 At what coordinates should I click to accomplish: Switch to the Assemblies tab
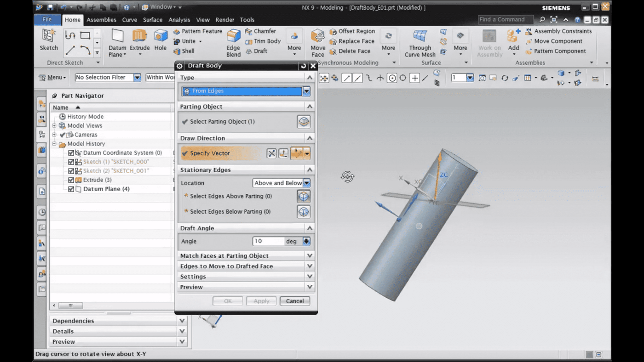click(x=101, y=20)
